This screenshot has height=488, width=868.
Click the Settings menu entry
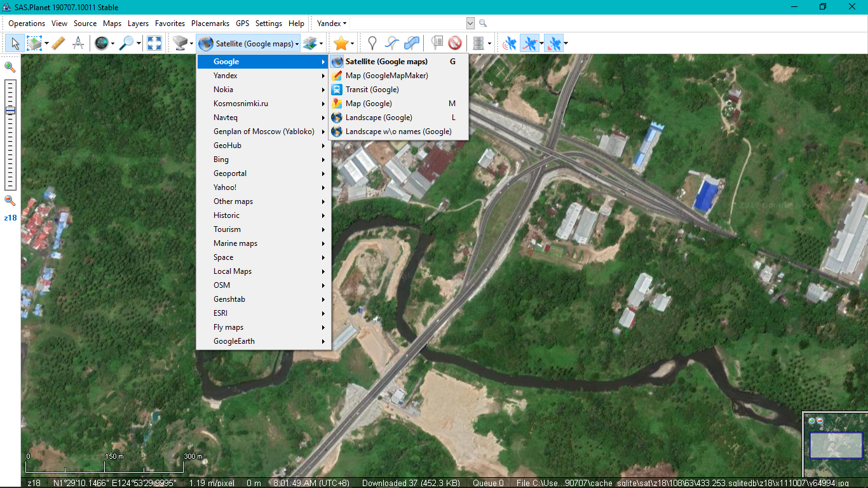[268, 23]
